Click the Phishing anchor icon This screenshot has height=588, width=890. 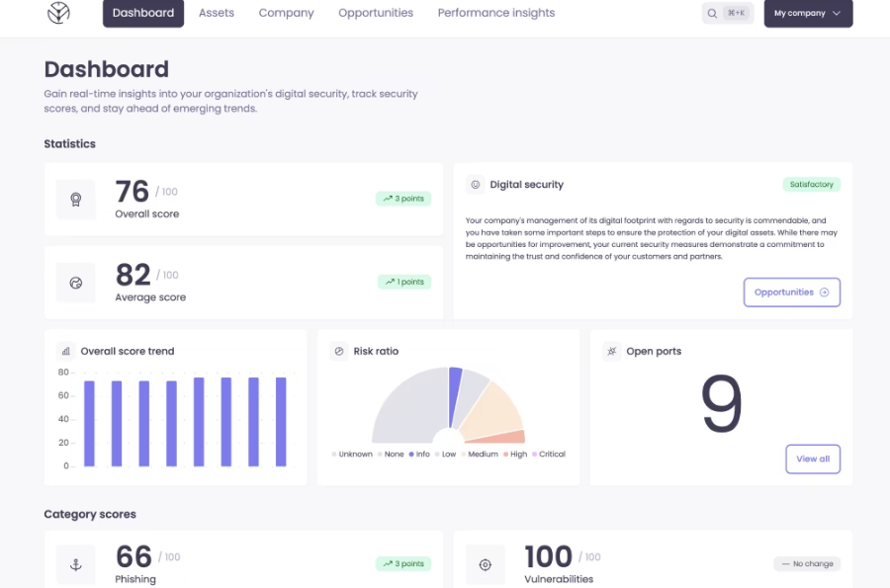click(75, 564)
